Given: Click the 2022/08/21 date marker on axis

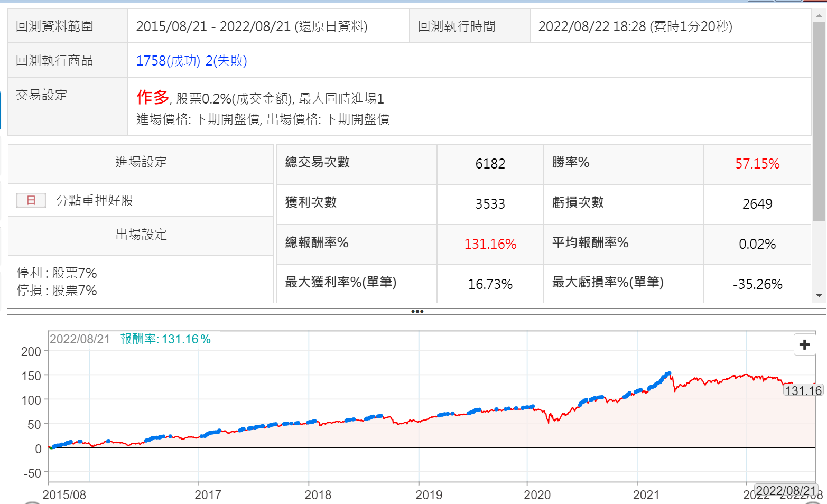Looking at the screenshot, I should 786,490.
